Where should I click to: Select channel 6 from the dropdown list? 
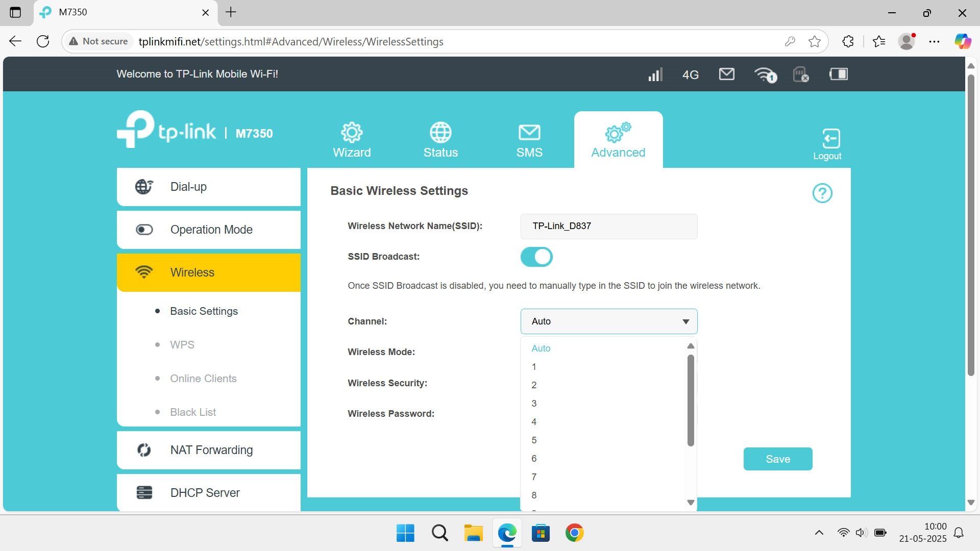pos(534,459)
